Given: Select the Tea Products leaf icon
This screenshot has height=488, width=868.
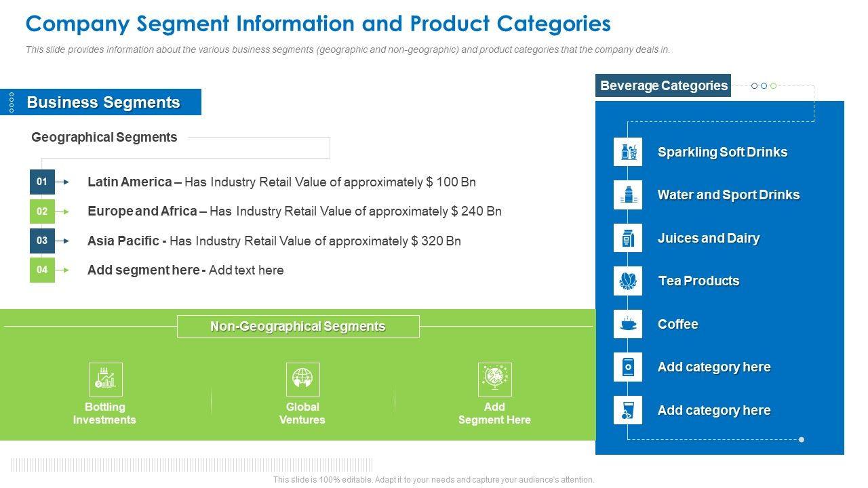Looking at the screenshot, I should [x=627, y=281].
